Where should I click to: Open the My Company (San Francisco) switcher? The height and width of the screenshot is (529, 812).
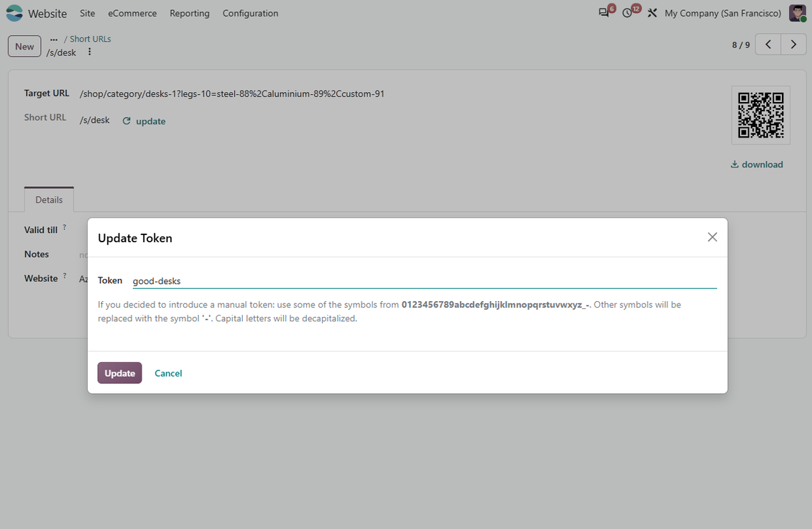click(x=723, y=13)
